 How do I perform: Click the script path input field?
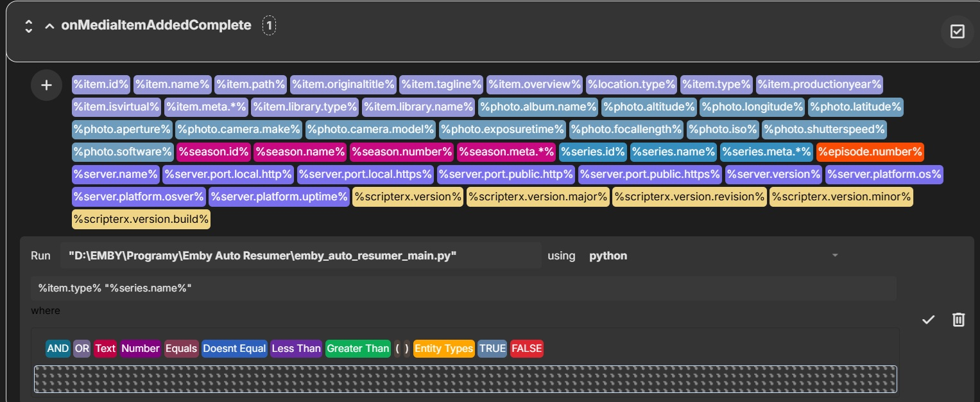point(300,256)
